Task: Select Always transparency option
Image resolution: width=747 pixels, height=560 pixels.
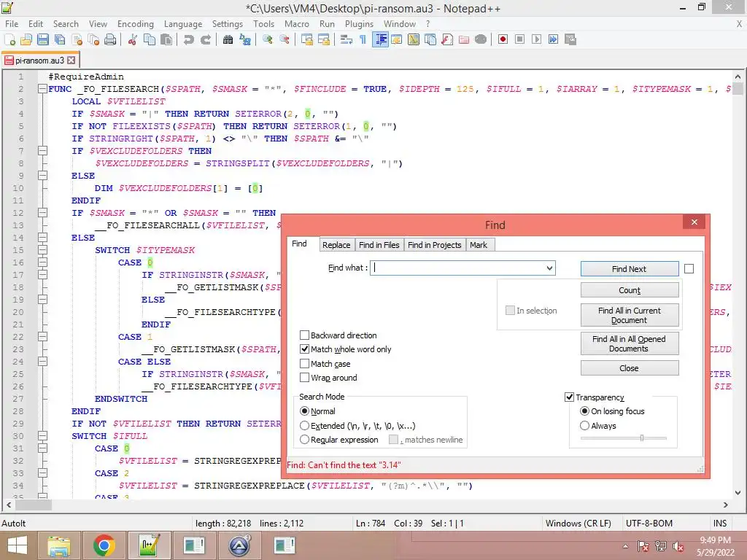Action: click(584, 425)
